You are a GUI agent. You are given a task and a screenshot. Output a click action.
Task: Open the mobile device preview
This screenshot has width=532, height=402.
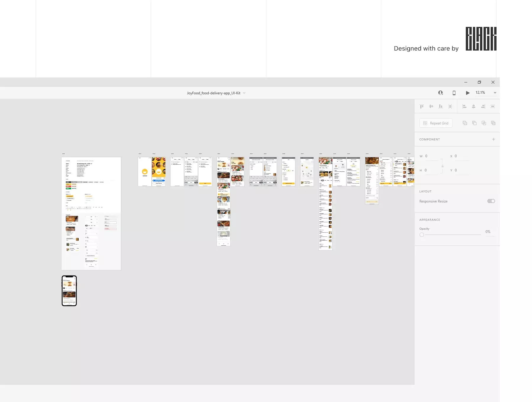pos(454,93)
